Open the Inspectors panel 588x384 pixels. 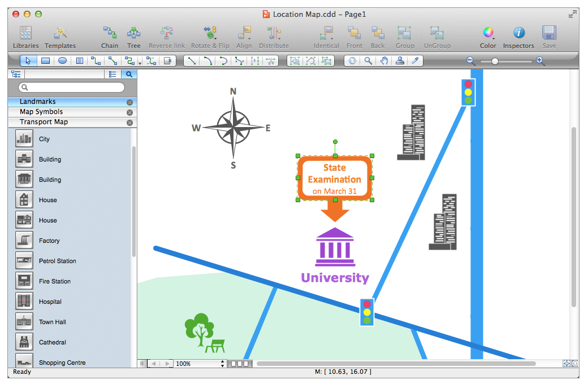pyautogui.click(x=518, y=37)
